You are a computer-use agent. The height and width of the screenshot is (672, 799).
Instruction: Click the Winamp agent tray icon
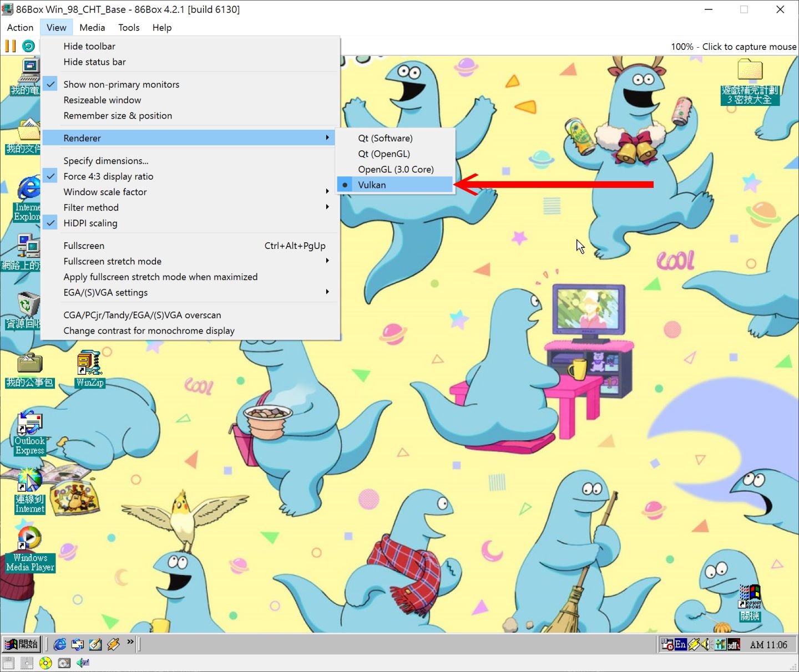pyautogui.click(x=694, y=644)
